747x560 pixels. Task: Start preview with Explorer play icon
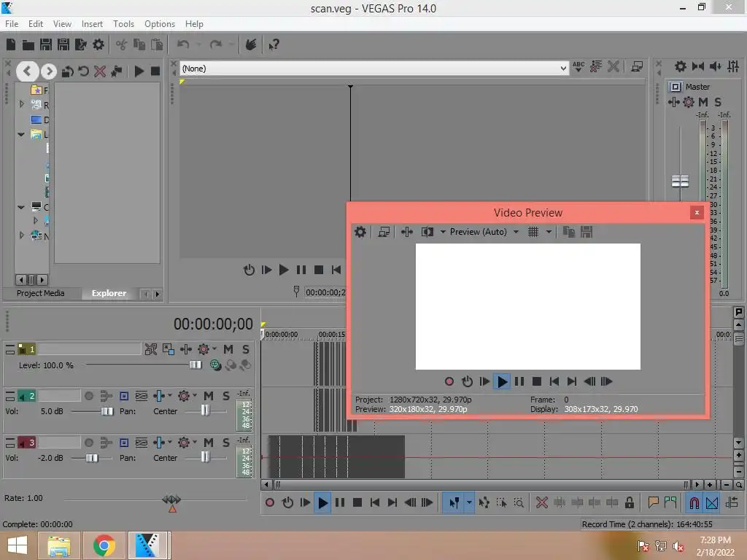139,71
